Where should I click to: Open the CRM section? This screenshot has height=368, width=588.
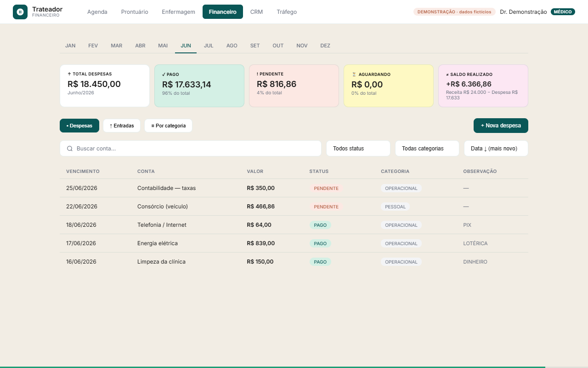click(x=257, y=12)
